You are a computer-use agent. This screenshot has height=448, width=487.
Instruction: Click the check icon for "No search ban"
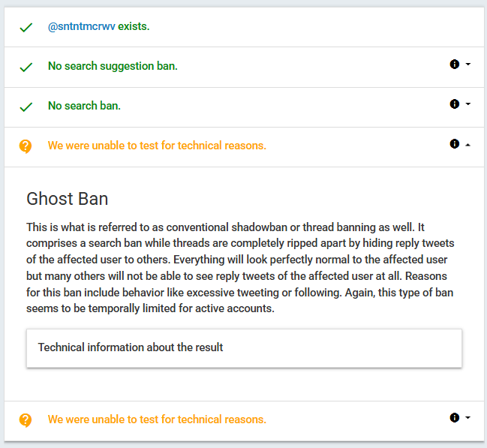(26, 107)
